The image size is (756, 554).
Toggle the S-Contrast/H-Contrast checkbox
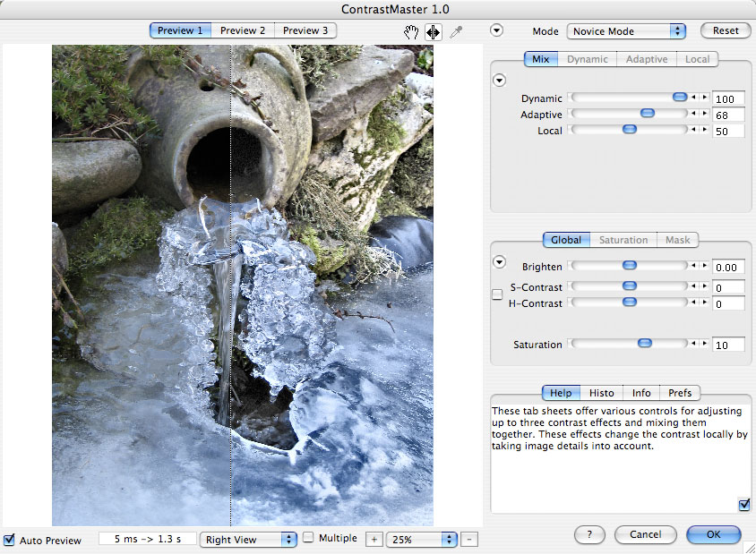pos(497,294)
